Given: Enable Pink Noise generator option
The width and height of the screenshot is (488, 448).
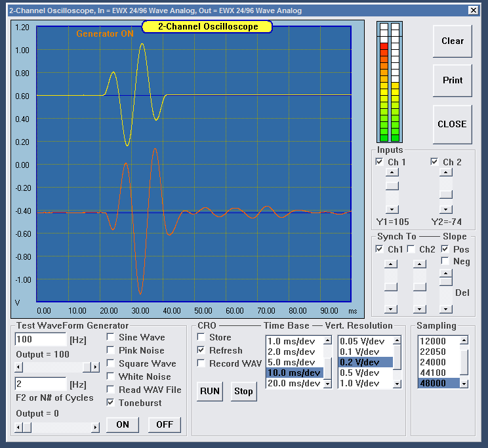Looking at the screenshot, I should (110, 350).
